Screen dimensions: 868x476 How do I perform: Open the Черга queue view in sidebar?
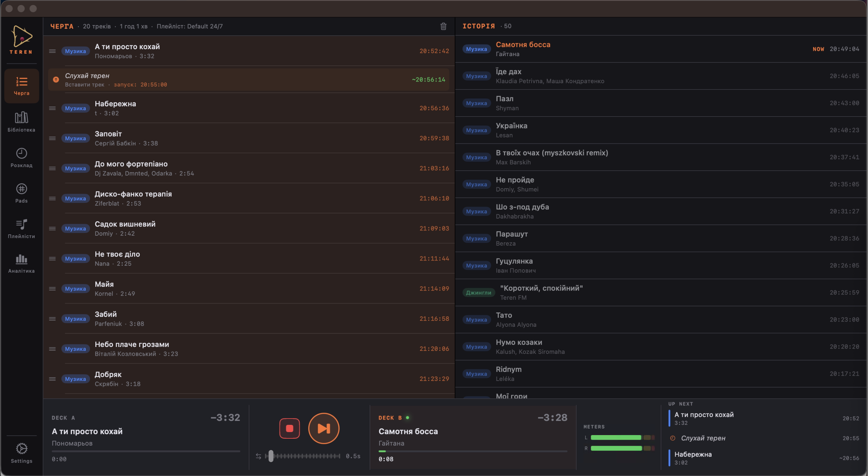pyautogui.click(x=21, y=85)
